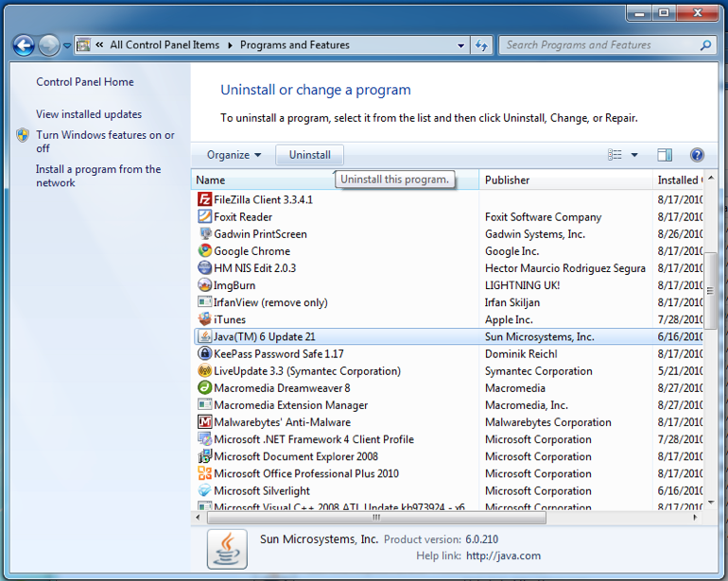Image resolution: width=728 pixels, height=581 pixels.
Task: Expand the address bar history dropdown
Action: pyautogui.click(x=461, y=44)
